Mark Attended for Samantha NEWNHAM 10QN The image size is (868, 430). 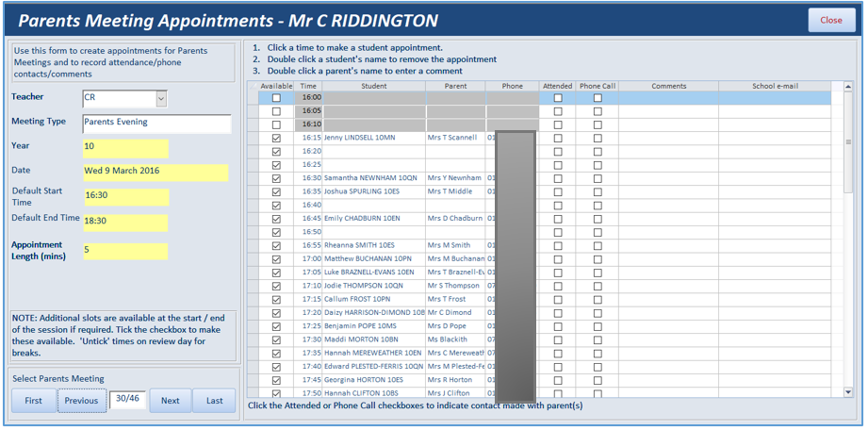click(558, 178)
